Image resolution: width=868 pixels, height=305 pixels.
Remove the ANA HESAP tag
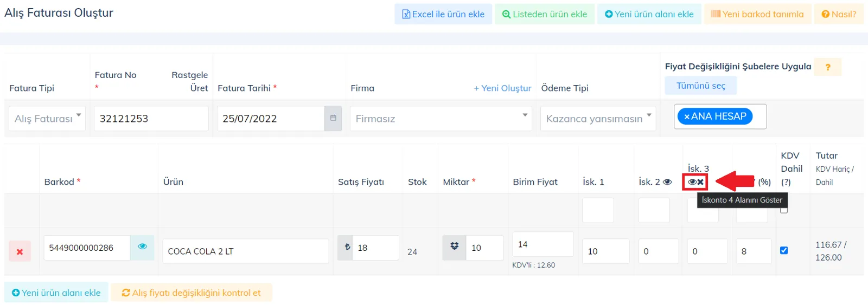[x=687, y=116]
